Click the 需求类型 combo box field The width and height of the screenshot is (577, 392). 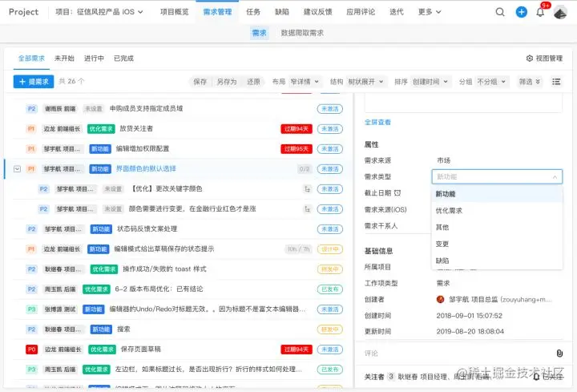(x=497, y=176)
